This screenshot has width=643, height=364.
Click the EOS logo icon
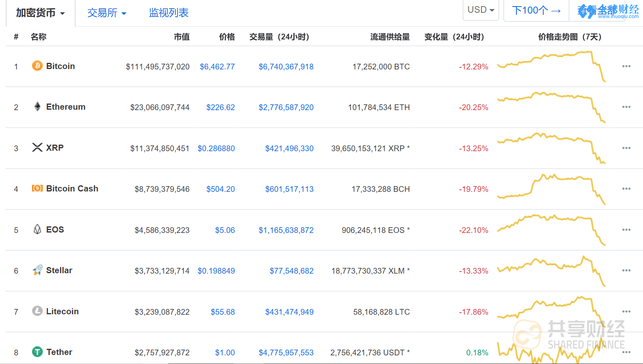pyautogui.click(x=37, y=229)
